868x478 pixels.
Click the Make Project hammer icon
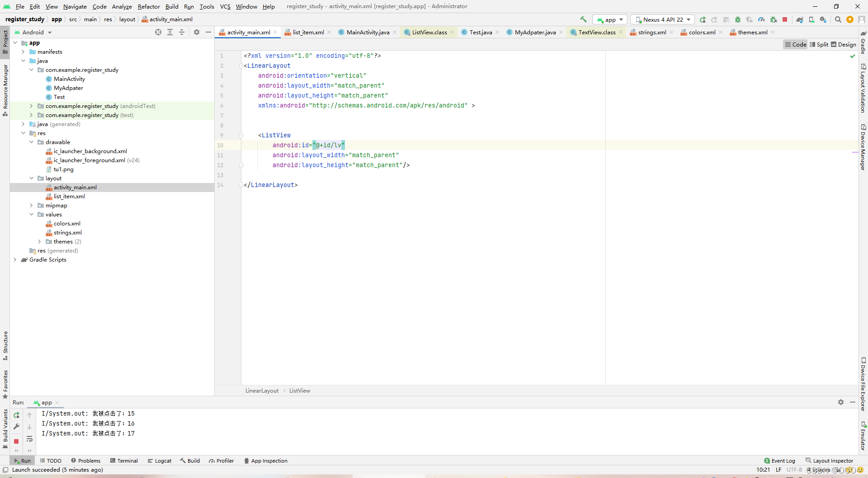point(583,19)
